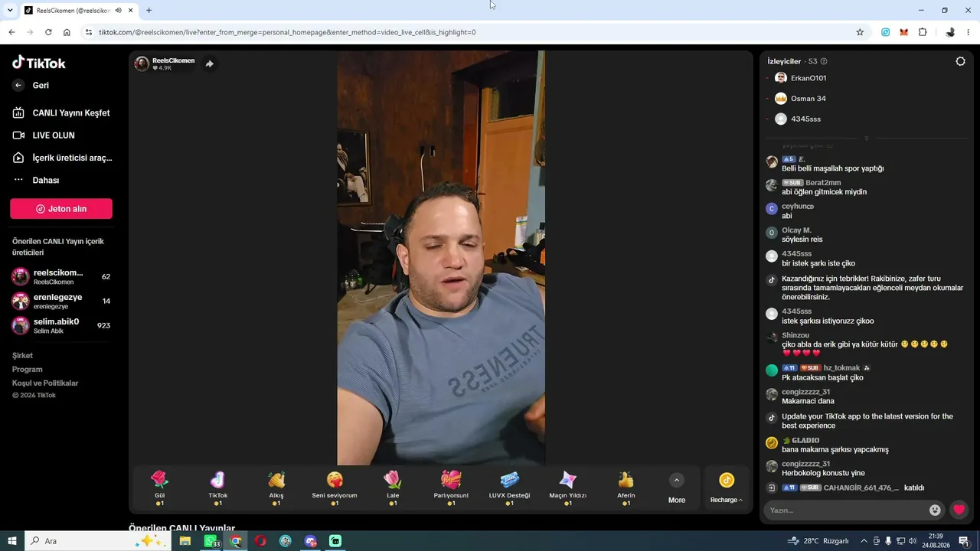
Task: Click commenter Olcay M.'s name
Action: (796, 230)
